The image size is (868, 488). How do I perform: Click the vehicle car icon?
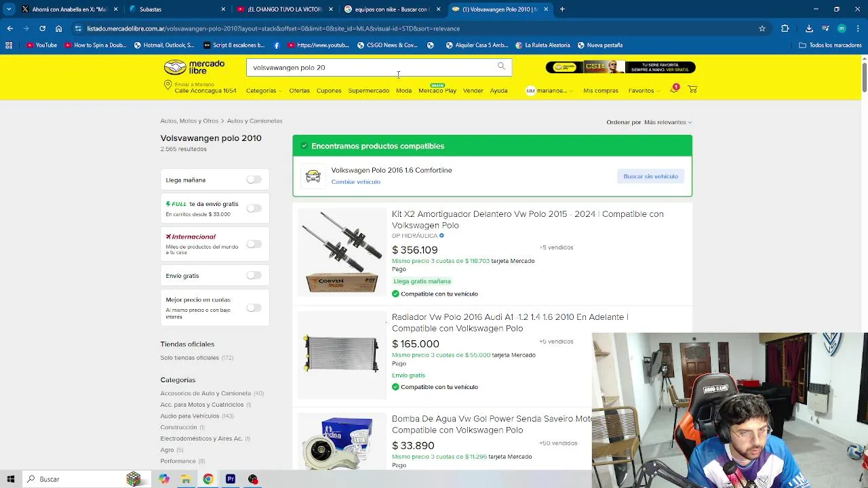(x=313, y=176)
